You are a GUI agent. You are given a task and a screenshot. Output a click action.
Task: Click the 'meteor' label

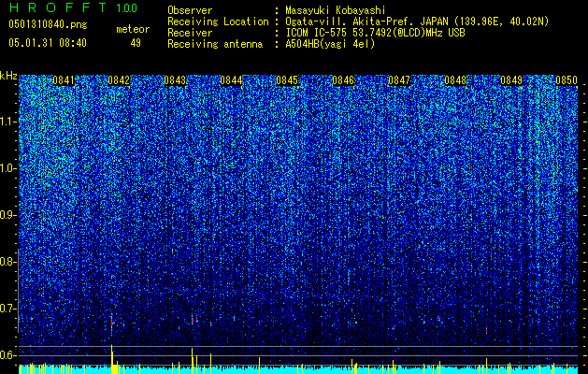click(x=133, y=29)
